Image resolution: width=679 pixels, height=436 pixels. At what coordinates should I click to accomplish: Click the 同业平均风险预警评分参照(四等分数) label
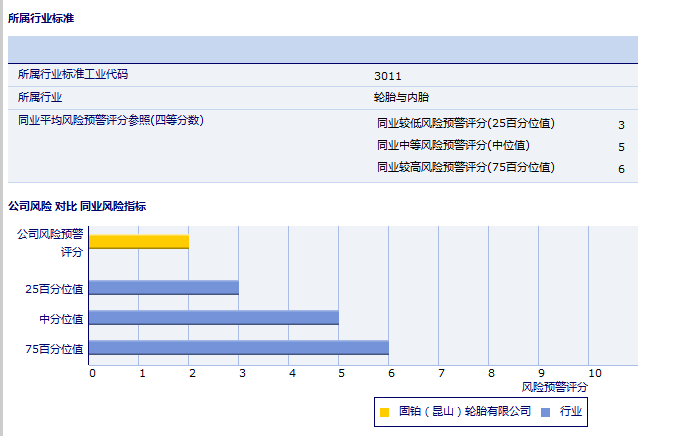click(111, 120)
